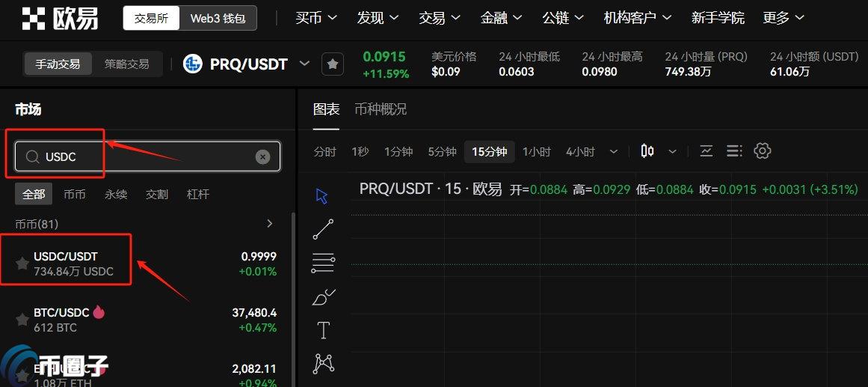
Task: Star the BTC/USDC pair
Action: click(22, 320)
